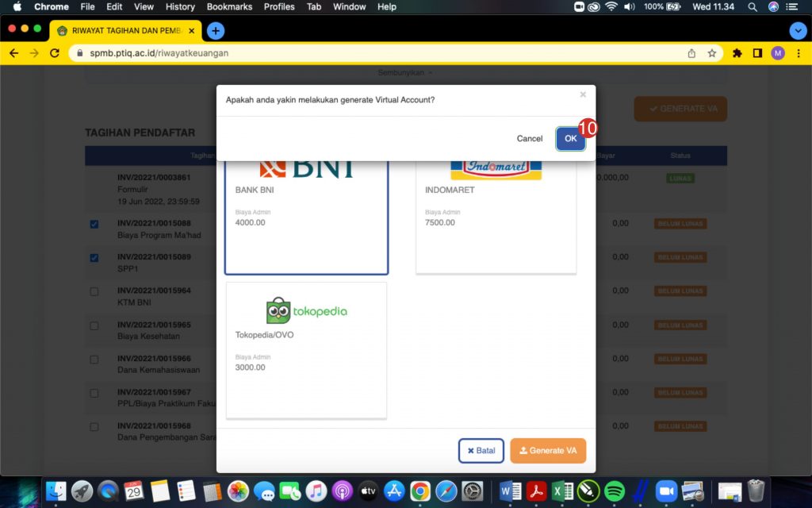Open Spotlight search in the menu bar
The image size is (812, 508).
click(753, 6)
